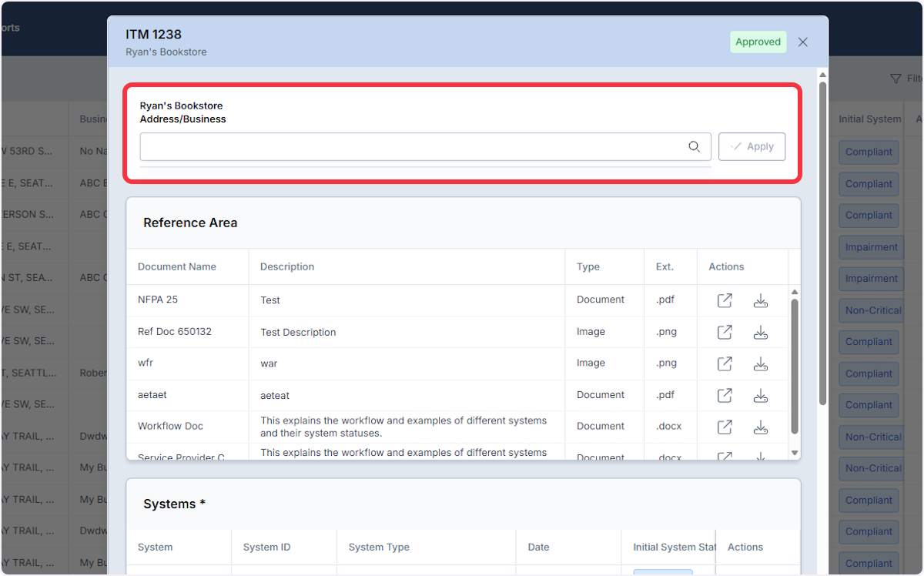Click the Ext. column header
Screen dimensions: 924x576
665,266
